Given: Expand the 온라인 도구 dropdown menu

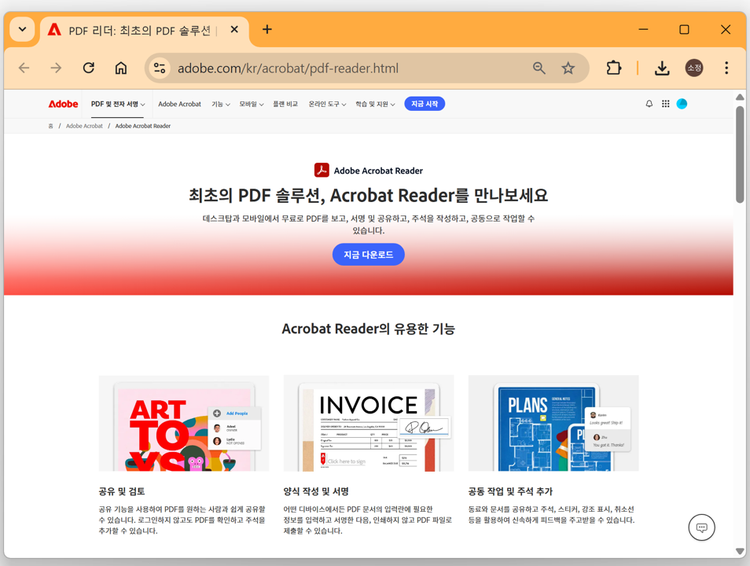Looking at the screenshot, I should click(x=327, y=104).
